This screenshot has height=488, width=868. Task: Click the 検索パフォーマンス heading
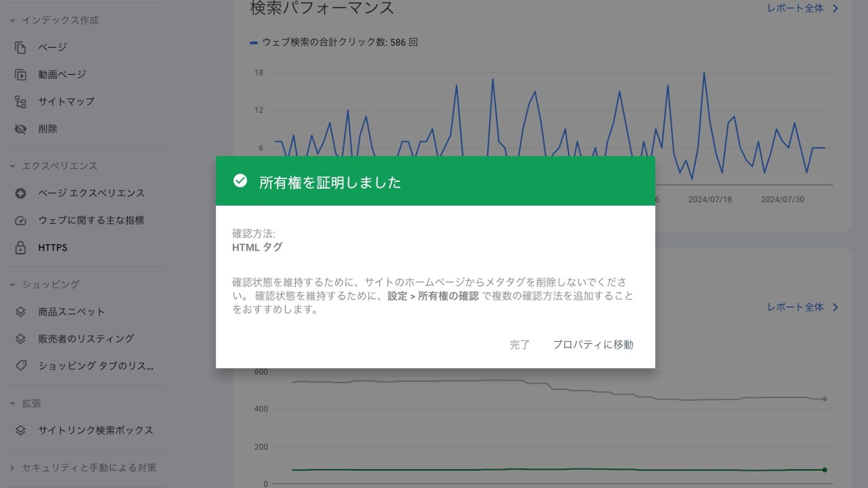click(x=322, y=8)
